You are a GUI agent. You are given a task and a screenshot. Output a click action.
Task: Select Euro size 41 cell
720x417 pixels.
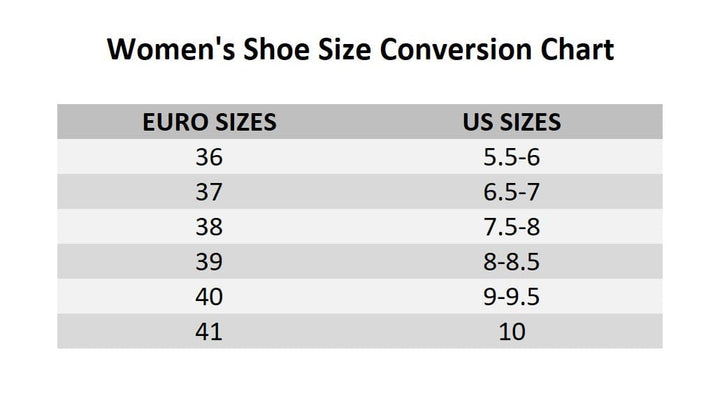tap(209, 332)
